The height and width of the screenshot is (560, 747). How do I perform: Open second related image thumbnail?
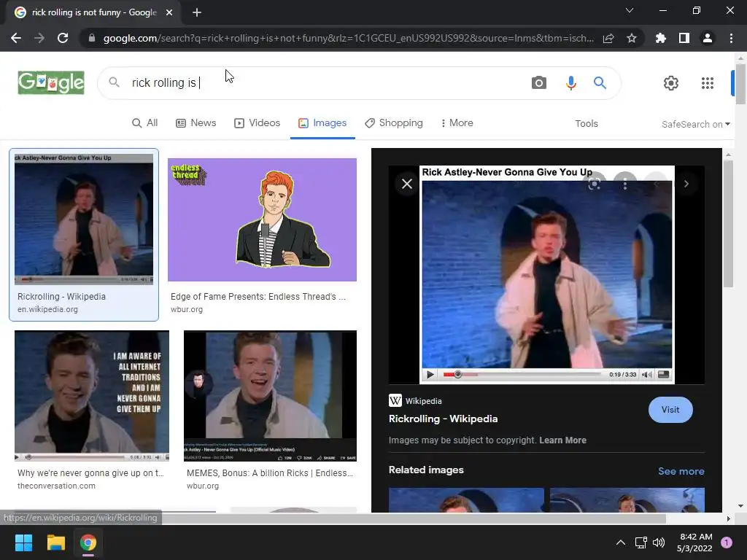point(627,500)
